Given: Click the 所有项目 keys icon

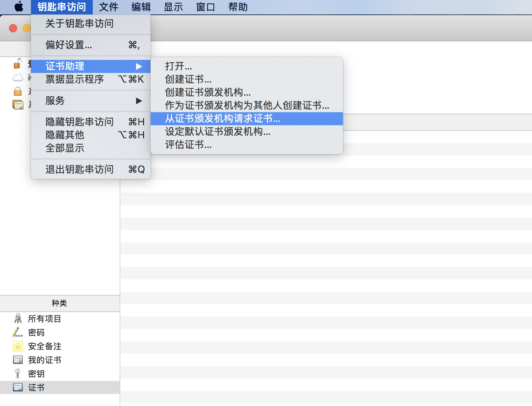Looking at the screenshot, I should (18, 319).
